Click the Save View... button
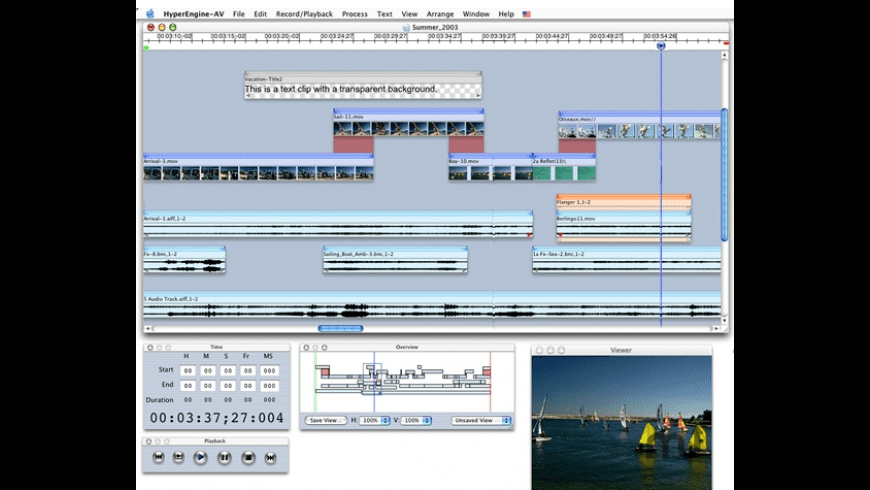 326,421
